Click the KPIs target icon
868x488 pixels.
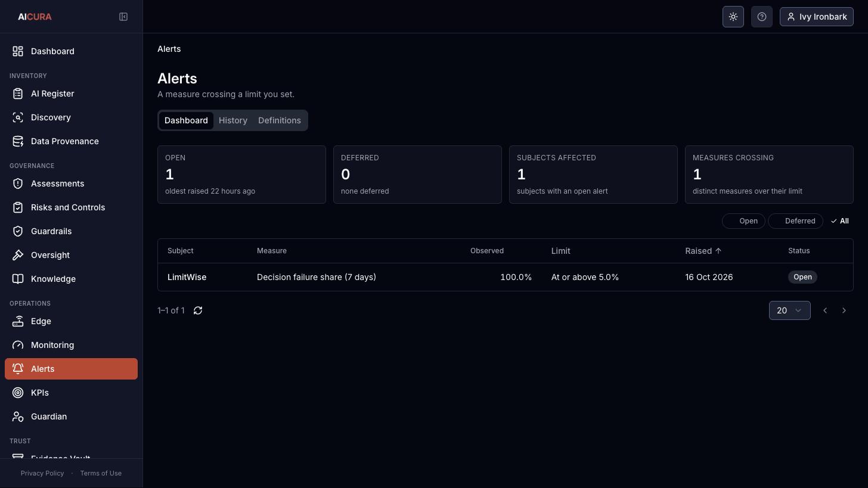tap(18, 393)
